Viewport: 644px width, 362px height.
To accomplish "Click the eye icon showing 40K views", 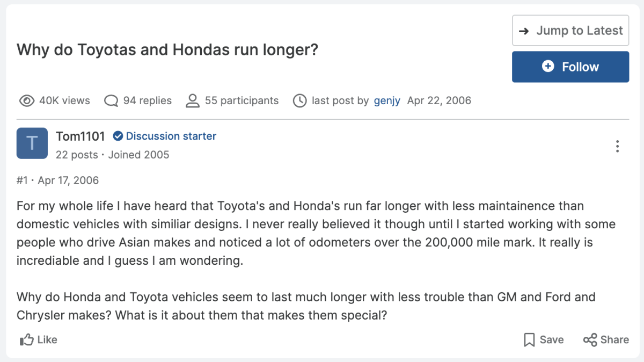I will (26, 100).
